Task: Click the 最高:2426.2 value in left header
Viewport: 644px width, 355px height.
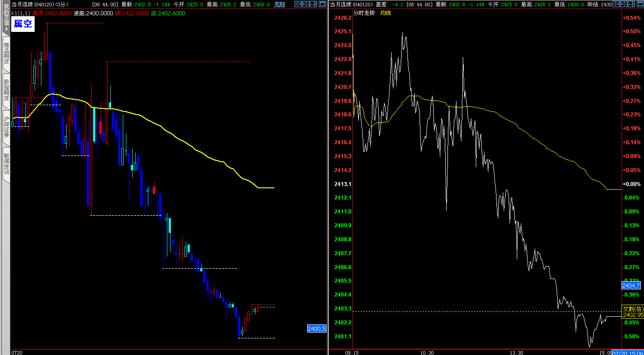Action: coord(222,4)
